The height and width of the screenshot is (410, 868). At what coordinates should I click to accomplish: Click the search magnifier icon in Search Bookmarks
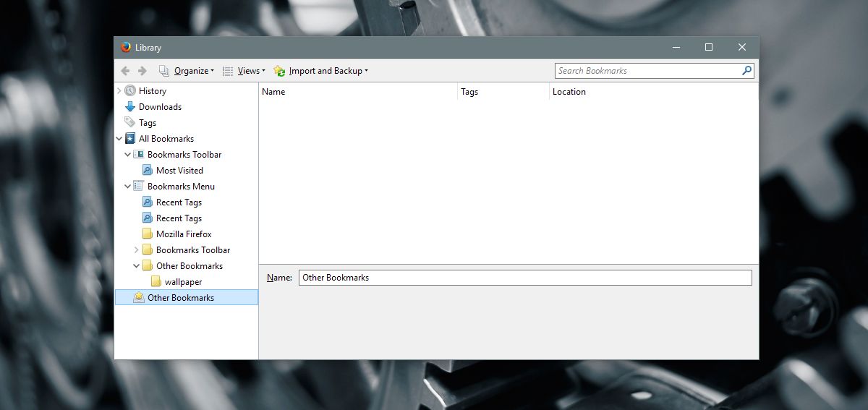click(746, 71)
